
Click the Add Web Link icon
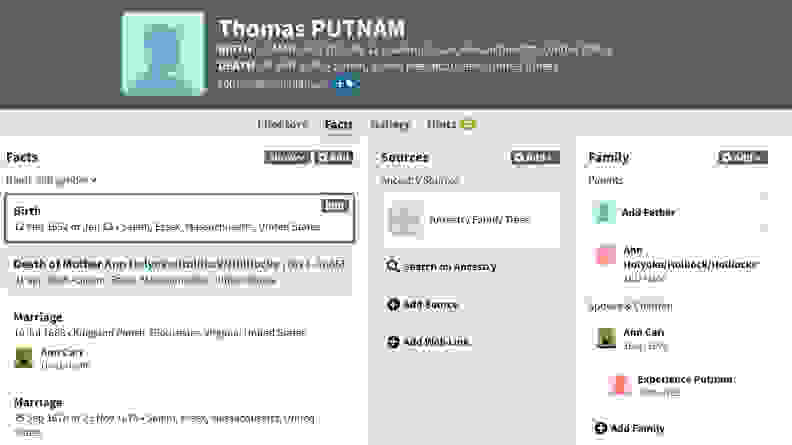click(393, 342)
